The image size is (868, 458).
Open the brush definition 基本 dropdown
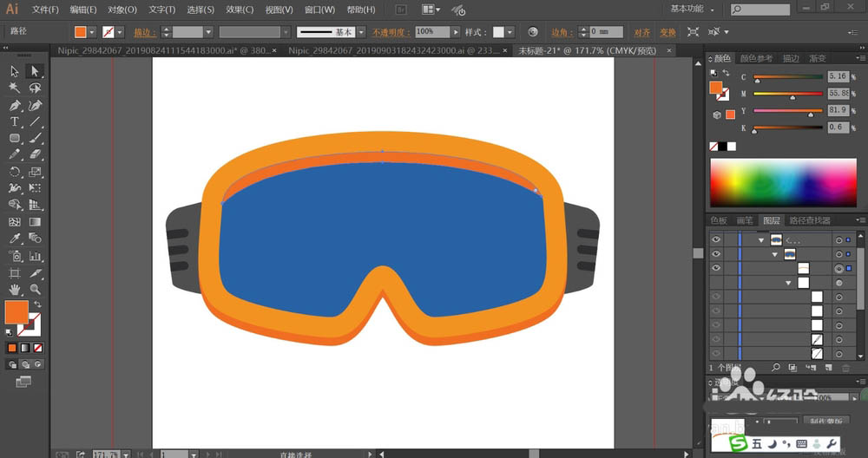pos(361,32)
